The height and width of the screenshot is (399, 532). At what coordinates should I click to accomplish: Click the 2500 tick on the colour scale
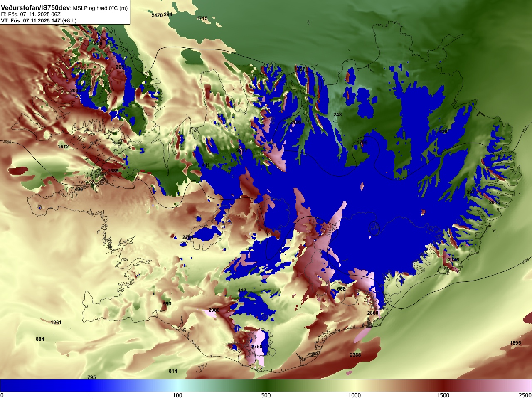click(x=525, y=395)
